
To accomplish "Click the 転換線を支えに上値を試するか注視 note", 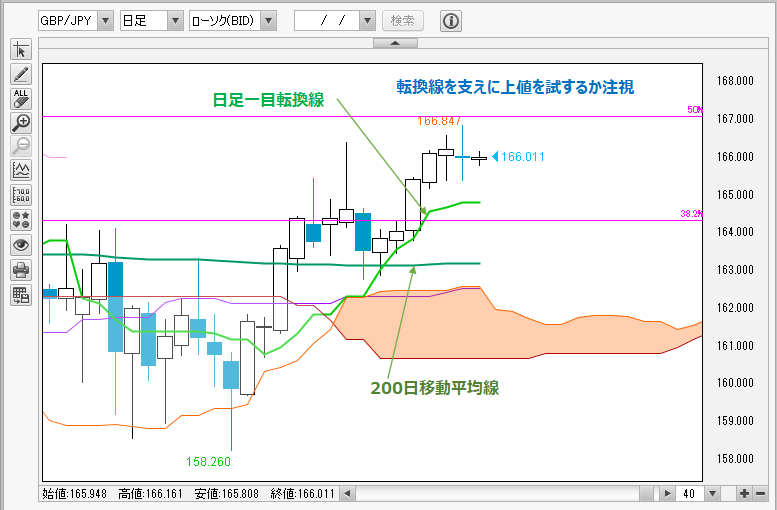I will click(x=515, y=87).
